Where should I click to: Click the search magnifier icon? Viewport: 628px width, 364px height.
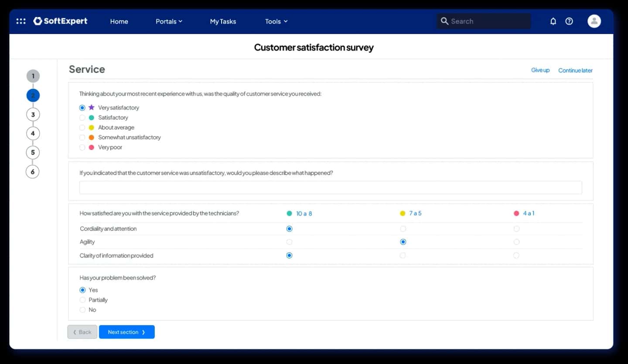click(444, 21)
